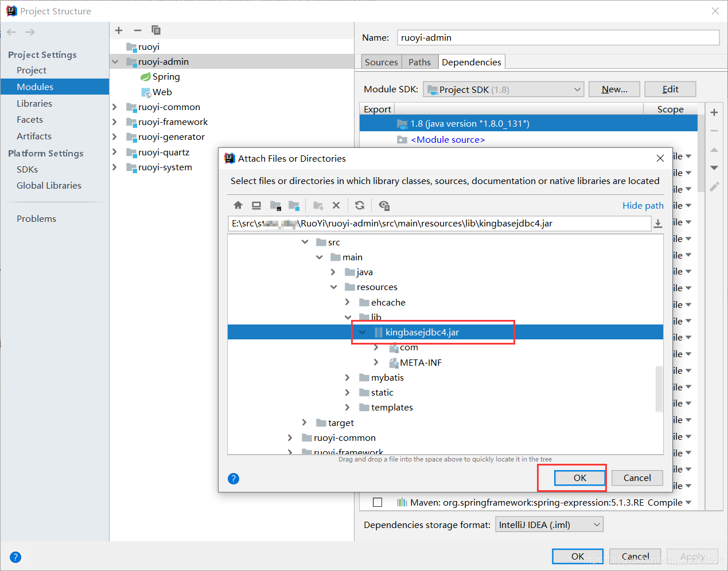Expand the META-INF folder in the jar

[376, 362]
